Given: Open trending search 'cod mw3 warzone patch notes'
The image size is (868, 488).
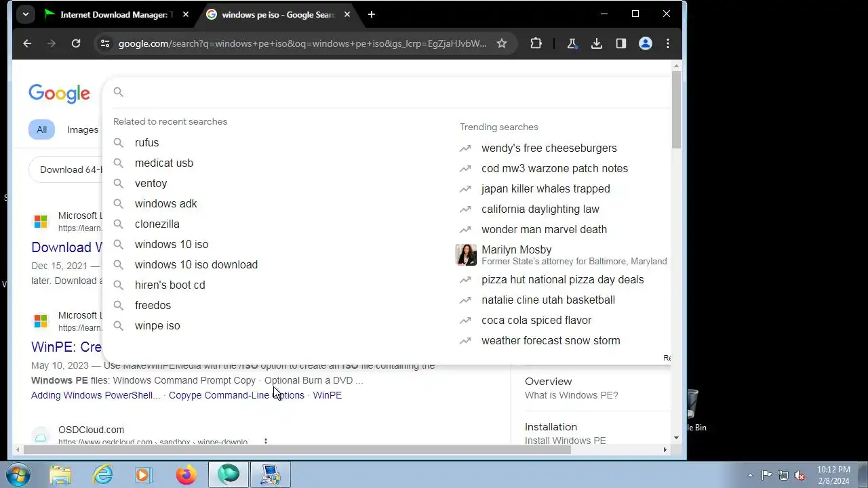Looking at the screenshot, I should point(555,168).
